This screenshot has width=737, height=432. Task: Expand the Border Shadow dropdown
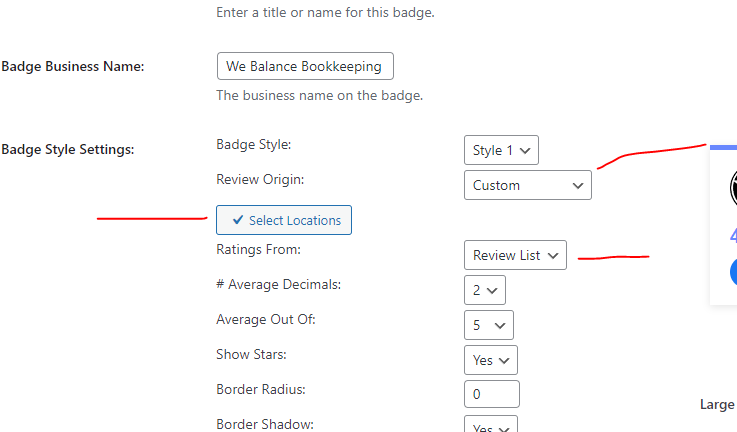click(x=491, y=424)
